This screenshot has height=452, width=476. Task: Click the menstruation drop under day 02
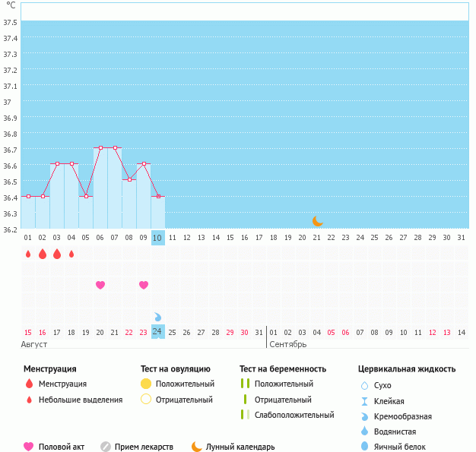(x=43, y=254)
